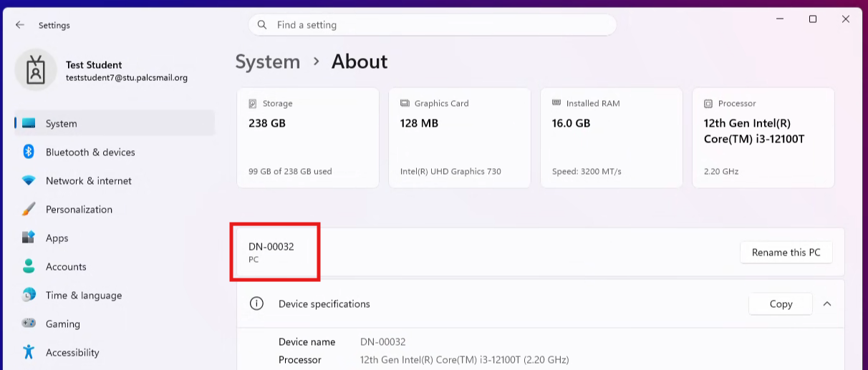Click the Processor chip icon
The width and height of the screenshot is (868, 370).
[708, 103]
